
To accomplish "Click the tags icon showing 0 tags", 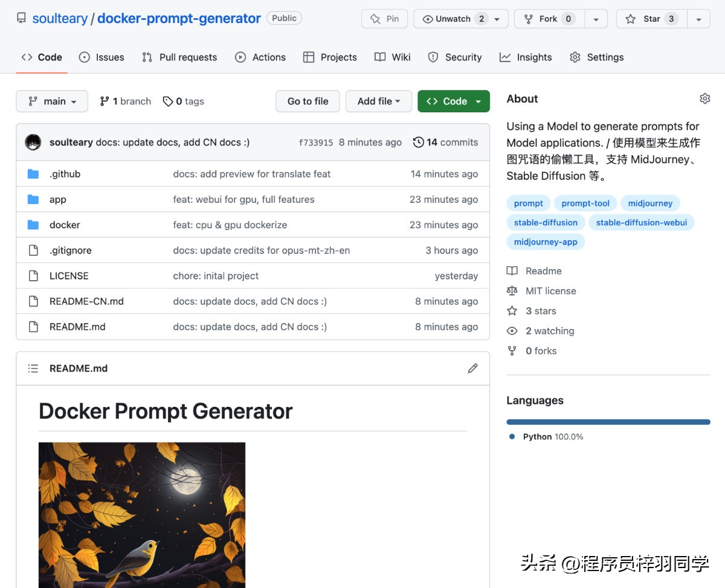I will 168,101.
